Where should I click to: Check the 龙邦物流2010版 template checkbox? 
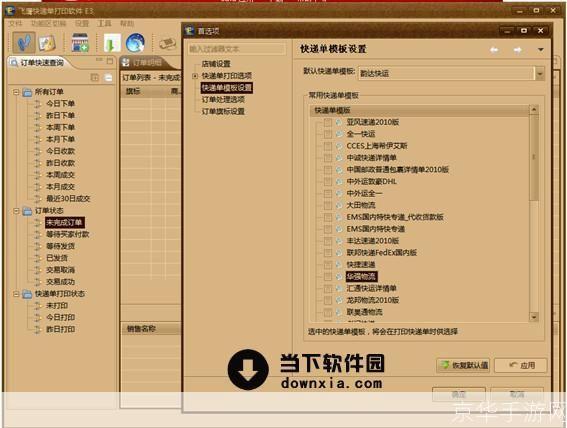(328, 300)
